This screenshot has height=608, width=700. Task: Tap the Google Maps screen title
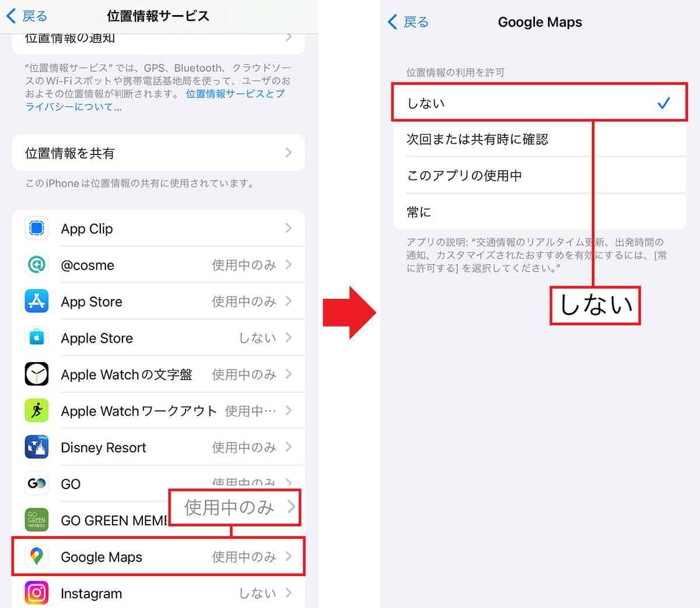(x=540, y=22)
